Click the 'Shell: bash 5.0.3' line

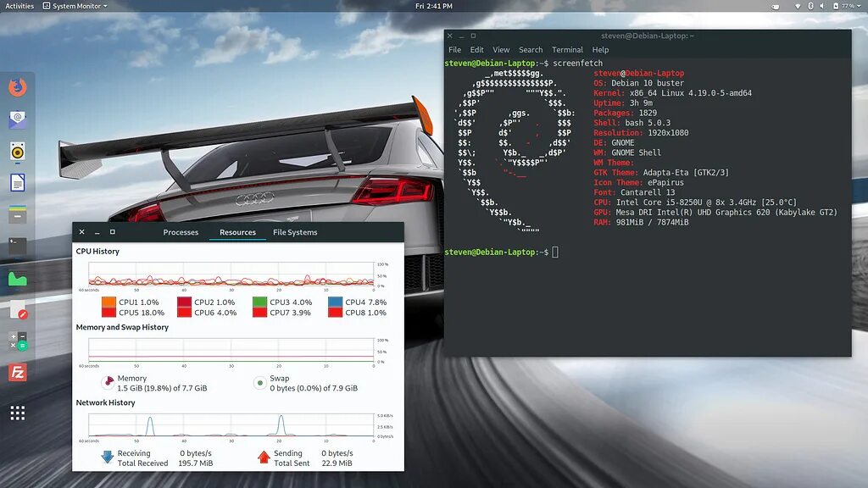coord(632,123)
